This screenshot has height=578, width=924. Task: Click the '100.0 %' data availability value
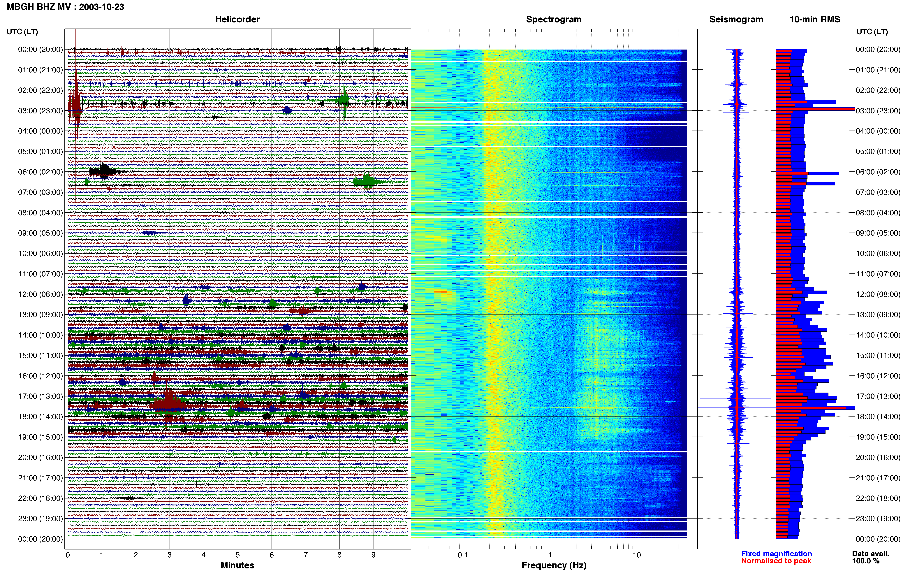click(865, 561)
